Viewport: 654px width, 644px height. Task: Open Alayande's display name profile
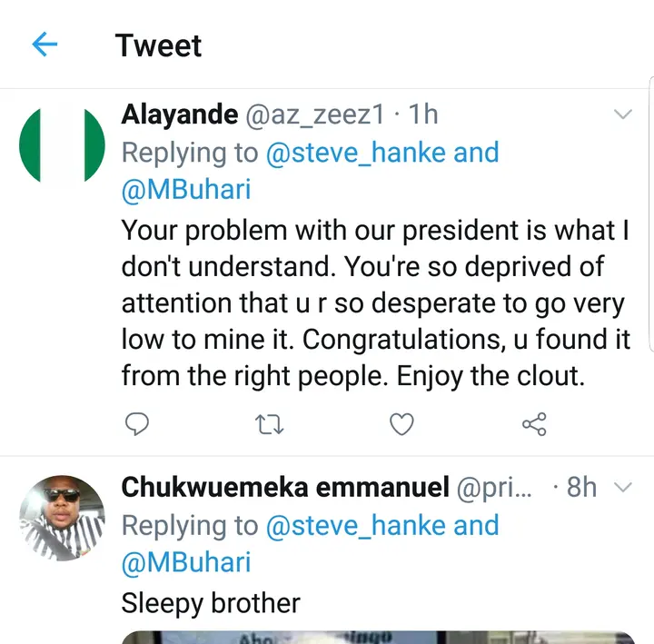(181, 114)
